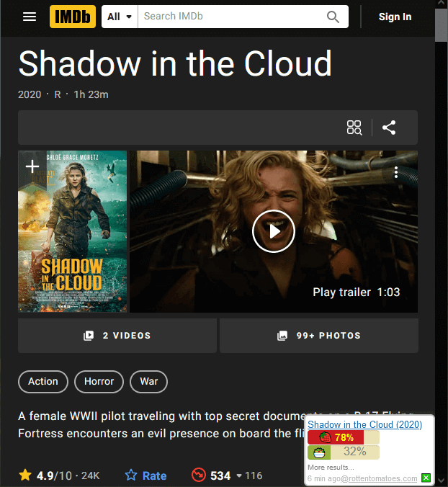Screen dimensions: 448x487
Task: Click the scrollbar up arrow
Action: click(x=442, y=3)
